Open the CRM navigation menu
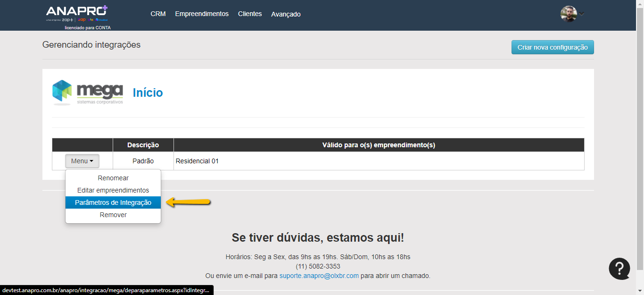Image resolution: width=644 pixels, height=295 pixels. [158, 14]
